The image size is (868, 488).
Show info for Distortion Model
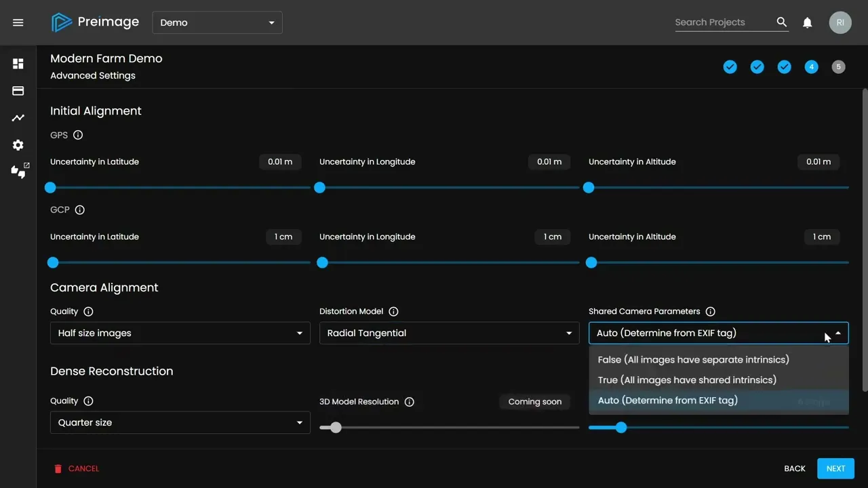tap(393, 312)
